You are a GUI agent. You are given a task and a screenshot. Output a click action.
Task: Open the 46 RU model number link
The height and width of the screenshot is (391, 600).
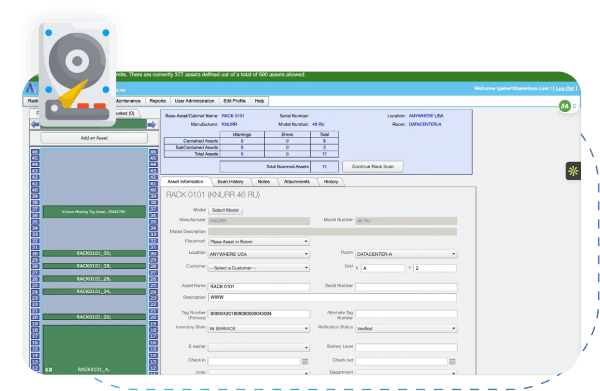tap(318, 124)
